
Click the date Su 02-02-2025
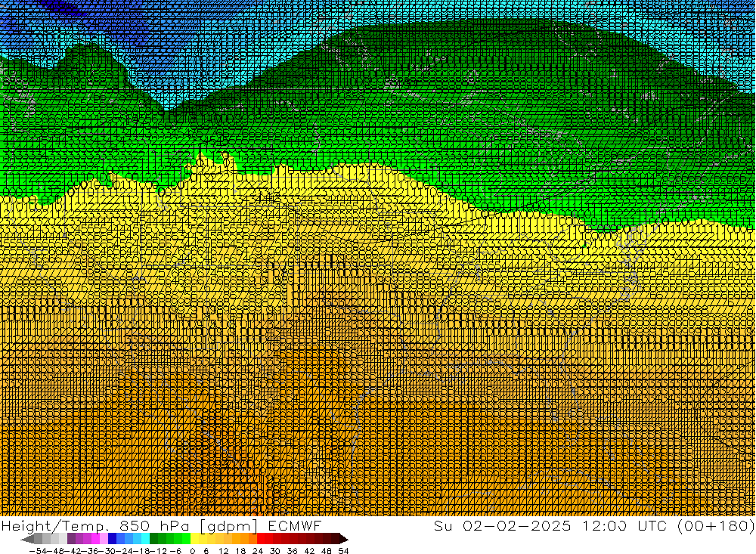coord(503,525)
